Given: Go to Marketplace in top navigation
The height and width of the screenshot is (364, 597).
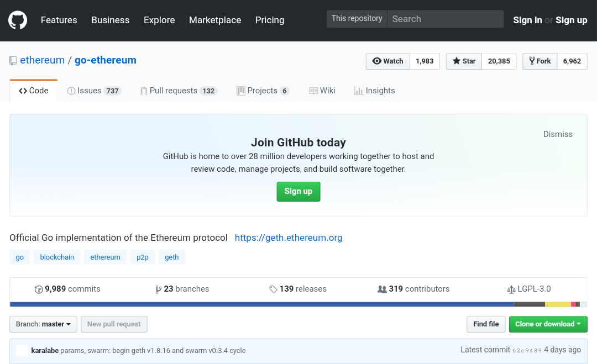Looking at the screenshot, I should 215,20.
